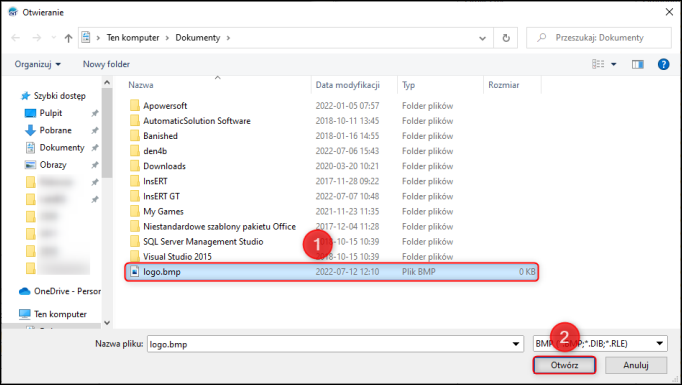Toggle the preview pane icon
682x385 pixels.
point(638,64)
